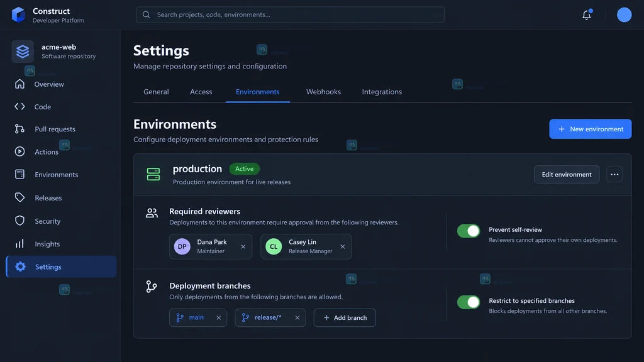Open the Integrations tab
The width and height of the screenshot is (644, 362).
pos(382,92)
